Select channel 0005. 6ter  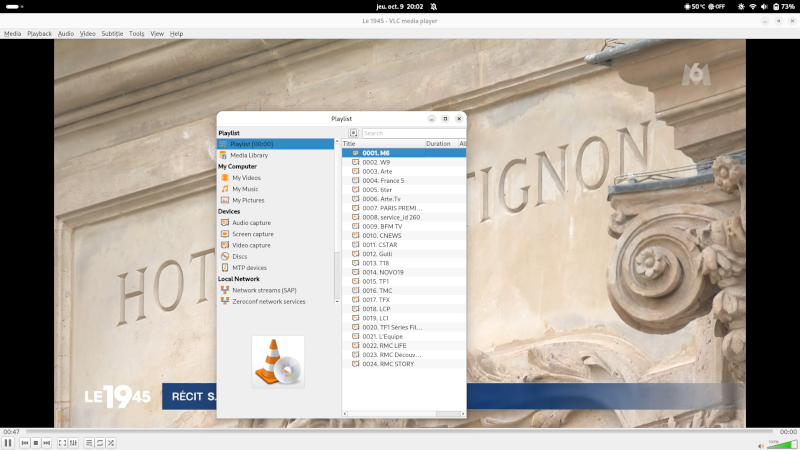pos(404,190)
